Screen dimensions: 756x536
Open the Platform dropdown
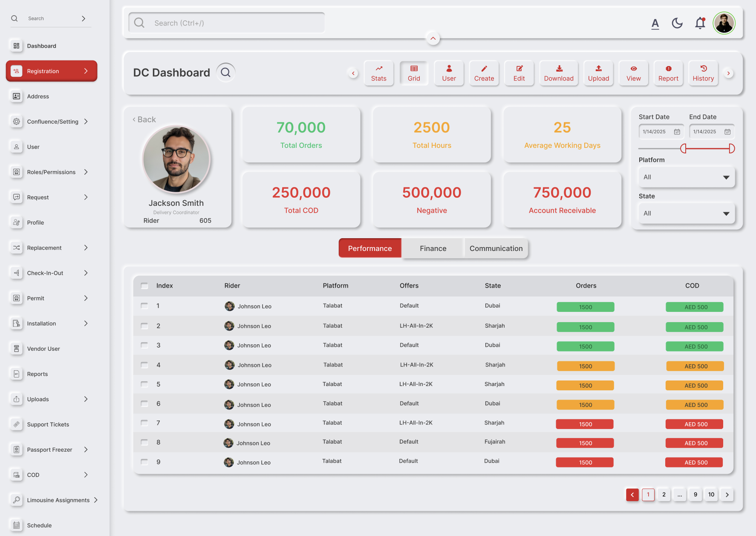point(686,177)
